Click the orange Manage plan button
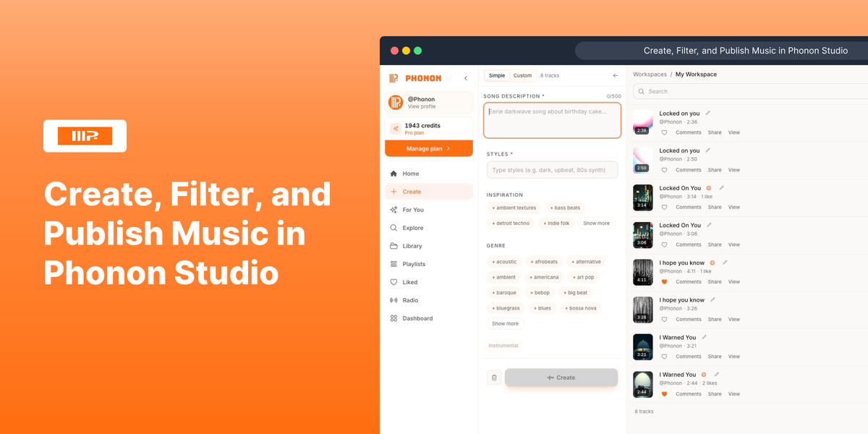The width and height of the screenshot is (868, 434). pyautogui.click(x=428, y=148)
